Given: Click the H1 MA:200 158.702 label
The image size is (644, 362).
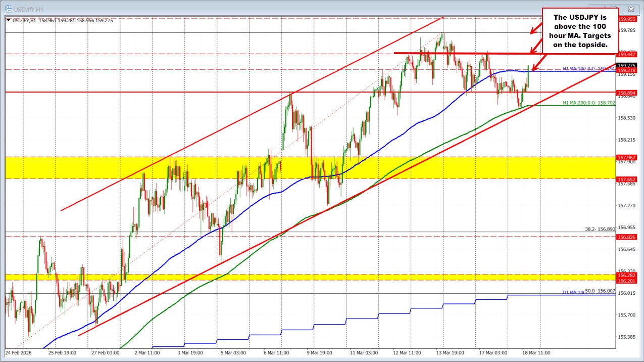Looking at the screenshot, I should 588,103.
